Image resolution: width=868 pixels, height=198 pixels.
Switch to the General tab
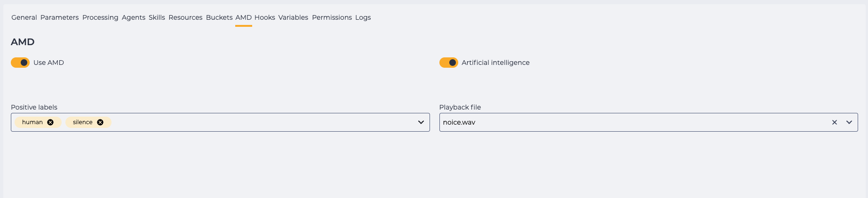pos(24,17)
